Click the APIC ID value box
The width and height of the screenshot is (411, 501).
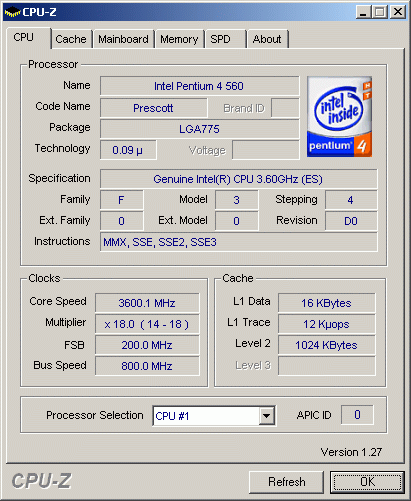tap(357, 415)
